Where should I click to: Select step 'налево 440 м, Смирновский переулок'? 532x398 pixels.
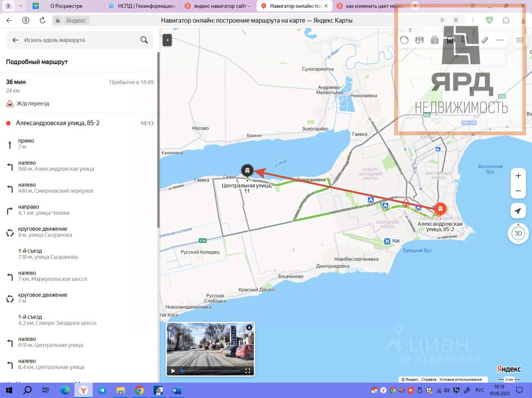point(79,187)
